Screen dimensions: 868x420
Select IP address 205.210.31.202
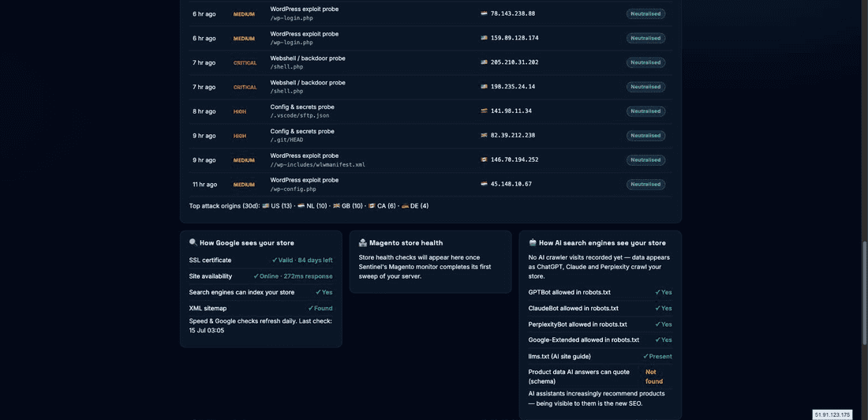click(x=514, y=62)
